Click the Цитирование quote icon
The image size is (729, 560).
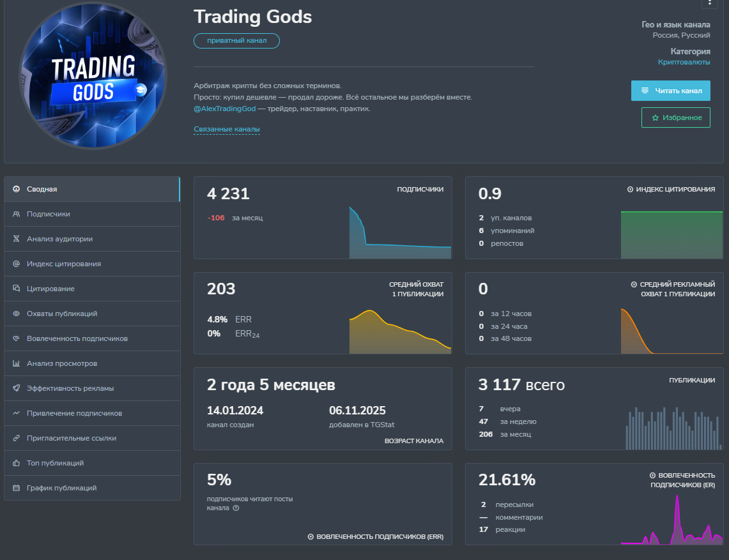click(16, 289)
